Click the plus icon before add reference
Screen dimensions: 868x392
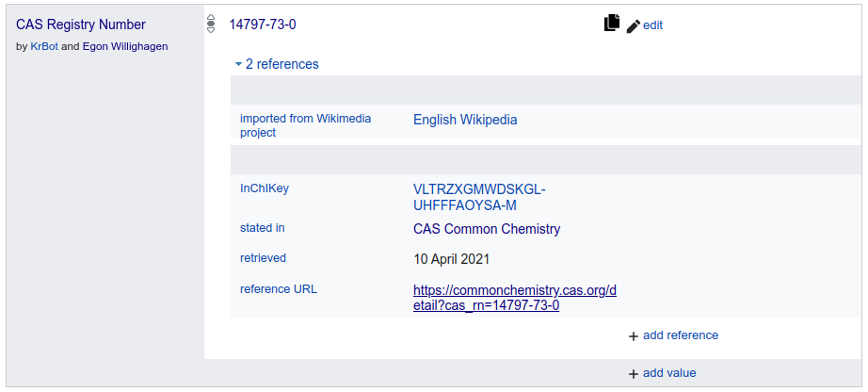point(634,336)
